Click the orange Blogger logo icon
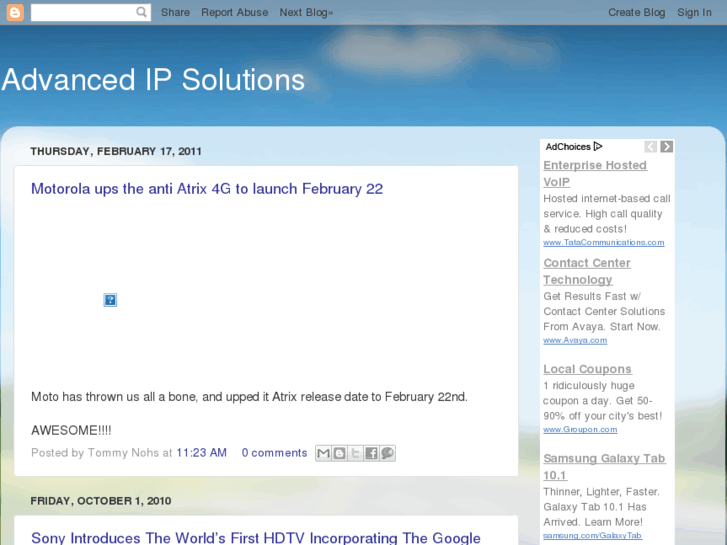This screenshot has height=545, width=727. (15, 13)
